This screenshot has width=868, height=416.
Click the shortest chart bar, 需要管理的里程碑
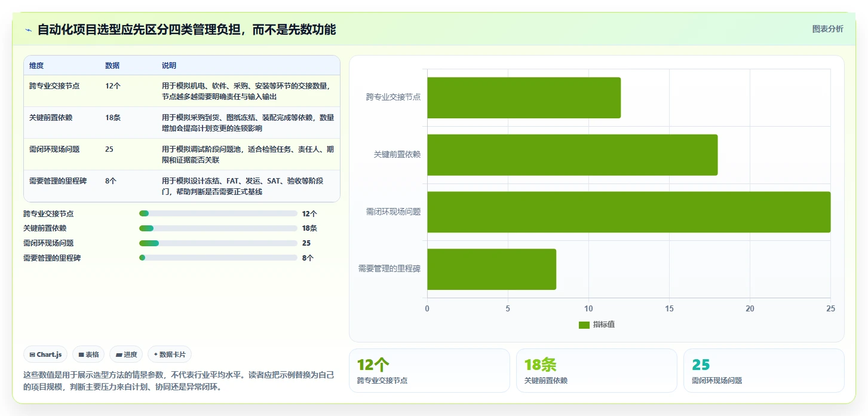click(x=492, y=270)
